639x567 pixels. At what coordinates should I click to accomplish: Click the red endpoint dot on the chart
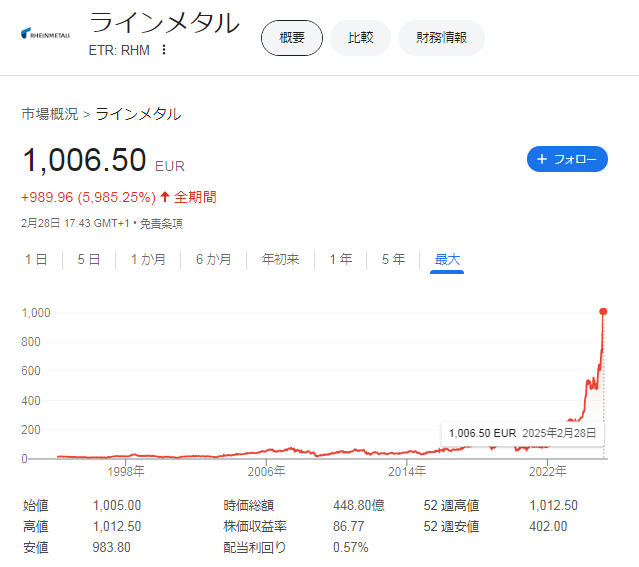point(603,311)
